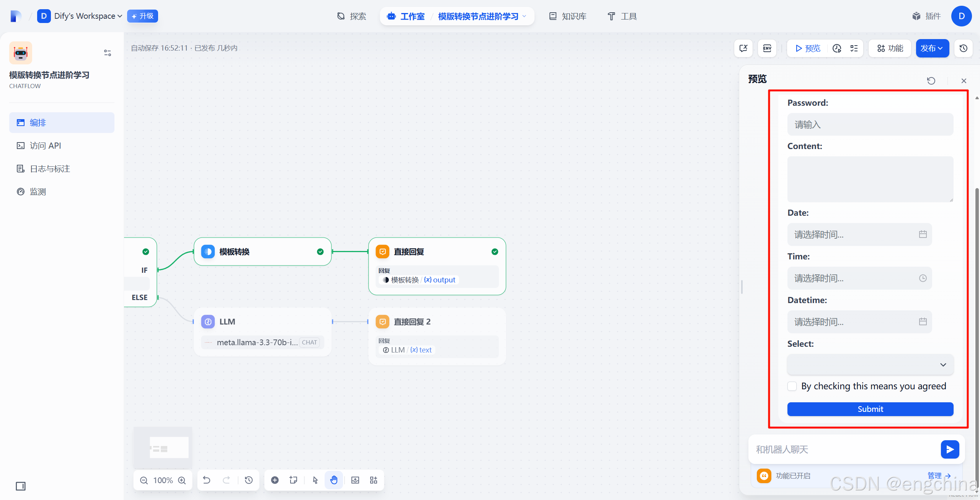Click the Password input field
Viewport: 980px width, 500px height.
click(x=870, y=125)
